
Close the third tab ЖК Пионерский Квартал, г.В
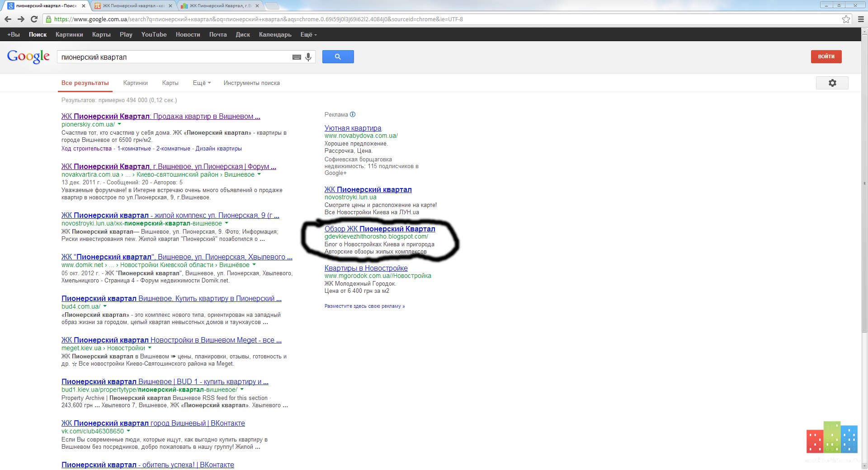pyautogui.click(x=257, y=6)
